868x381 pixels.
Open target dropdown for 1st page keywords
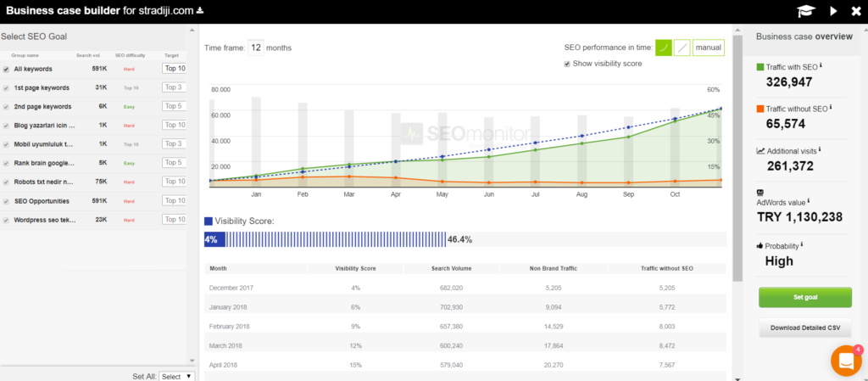pos(175,87)
